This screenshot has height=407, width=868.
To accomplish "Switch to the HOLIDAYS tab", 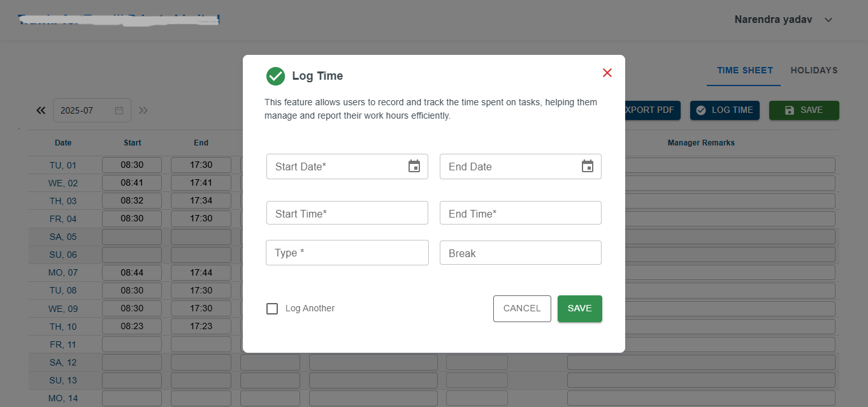I will point(814,71).
